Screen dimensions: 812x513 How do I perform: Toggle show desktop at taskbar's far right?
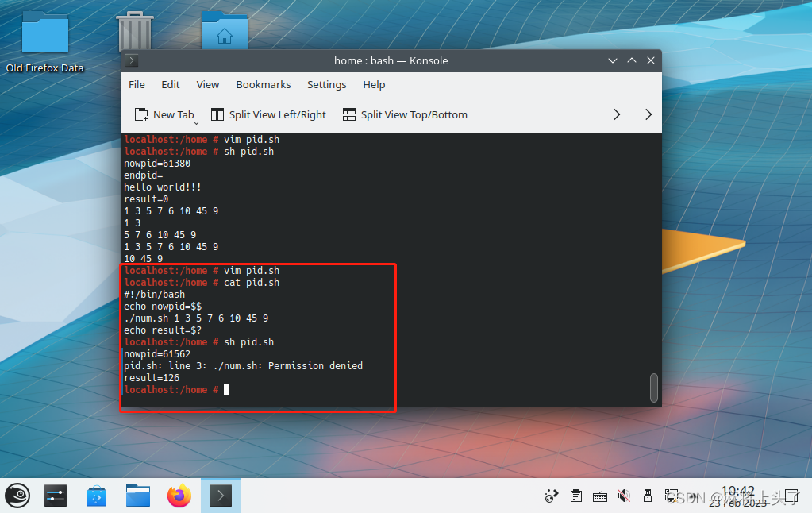[x=791, y=496]
